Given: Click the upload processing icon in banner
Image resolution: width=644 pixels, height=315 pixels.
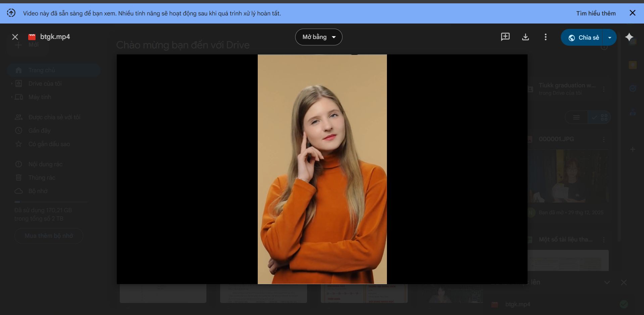Looking at the screenshot, I should click(11, 13).
